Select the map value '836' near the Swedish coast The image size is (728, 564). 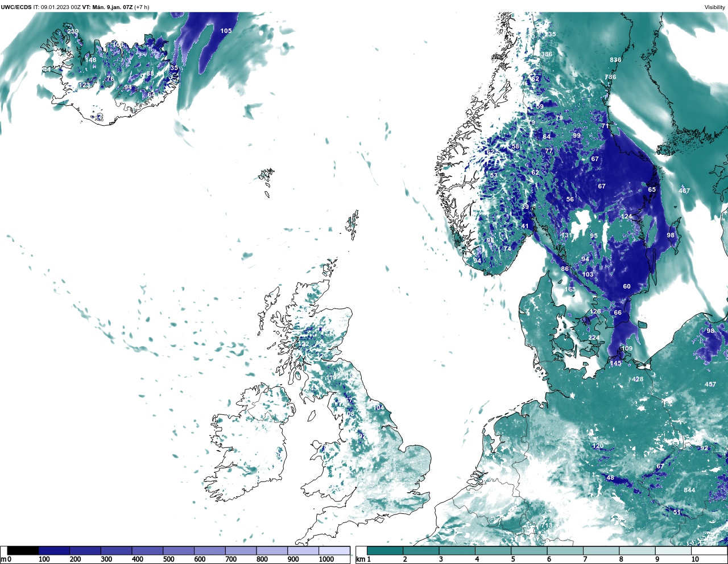(x=615, y=60)
